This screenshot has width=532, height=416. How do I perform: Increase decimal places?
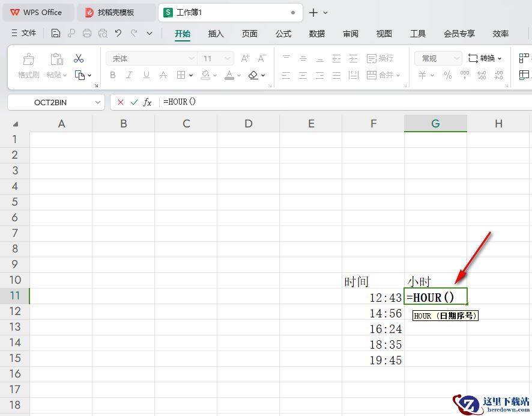[x=482, y=75]
